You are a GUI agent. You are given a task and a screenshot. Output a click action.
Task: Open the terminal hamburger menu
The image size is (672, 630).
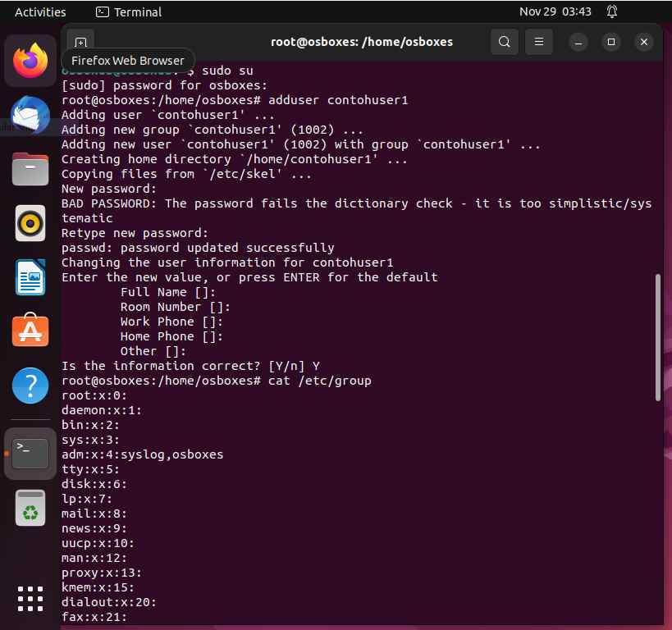(x=539, y=42)
